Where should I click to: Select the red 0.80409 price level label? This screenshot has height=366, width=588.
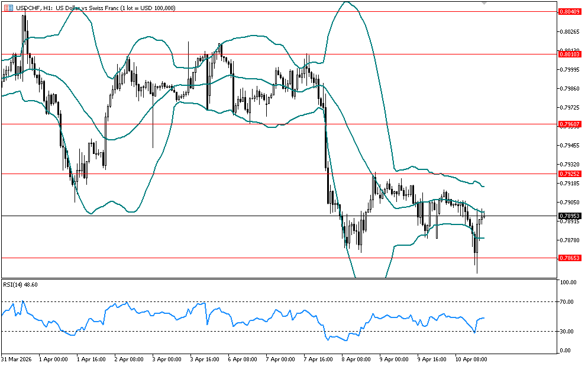[568, 11]
